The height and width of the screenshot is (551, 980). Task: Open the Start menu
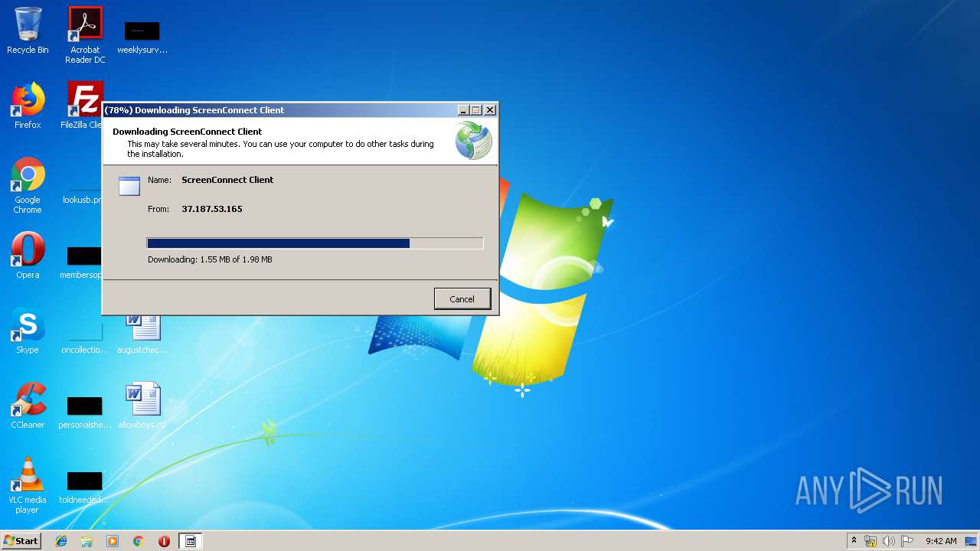pos(21,541)
